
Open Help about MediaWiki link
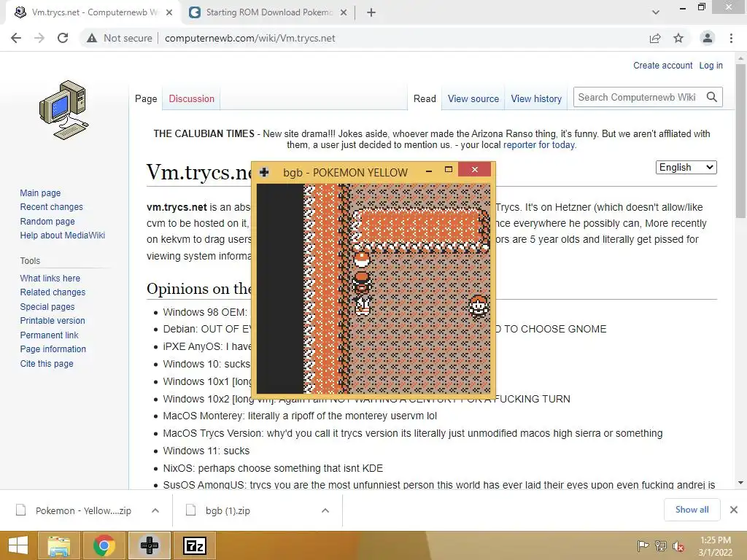(x=63, y=236)
